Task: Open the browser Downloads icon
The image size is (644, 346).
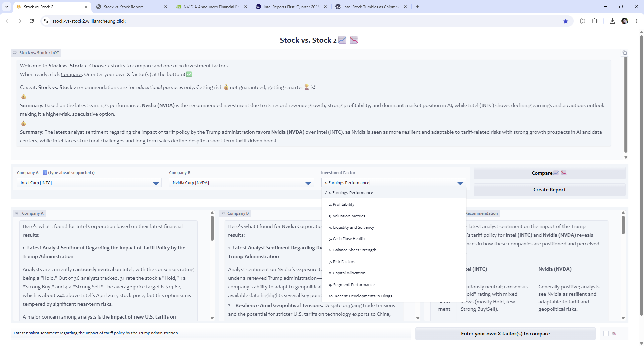Action: [612, 21]
